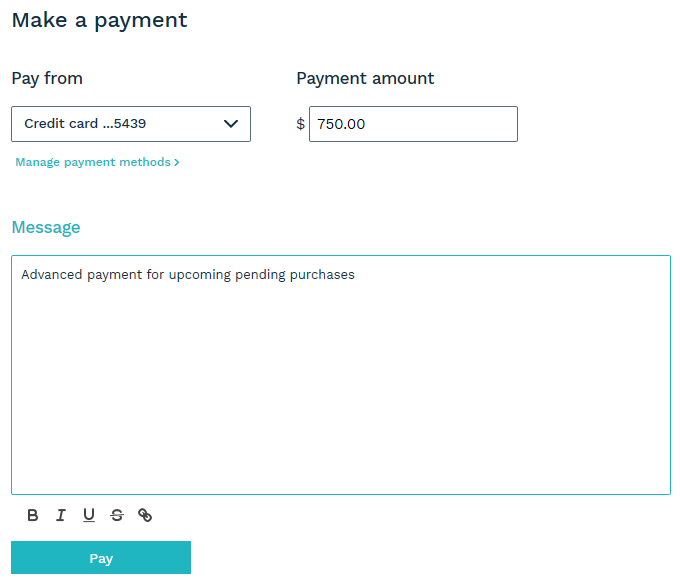Screen dimensions: 680x586
Task: Click the Pay from label
Action: coord(47,78)
